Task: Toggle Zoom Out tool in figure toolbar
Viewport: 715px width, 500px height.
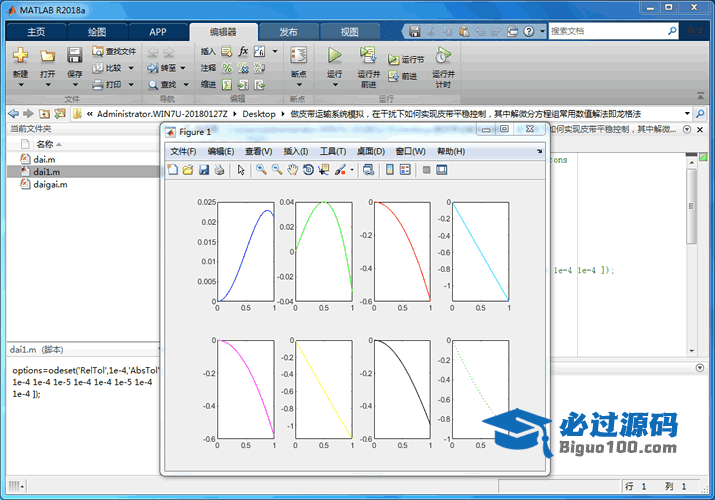Action: [x=277, y=170]
